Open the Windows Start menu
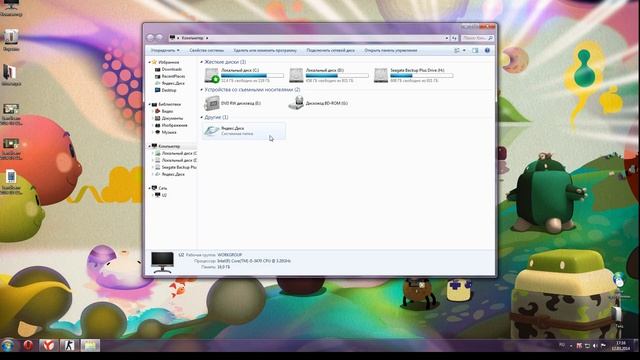This screenshot has width=640, height=360. [x=8, y=345]
